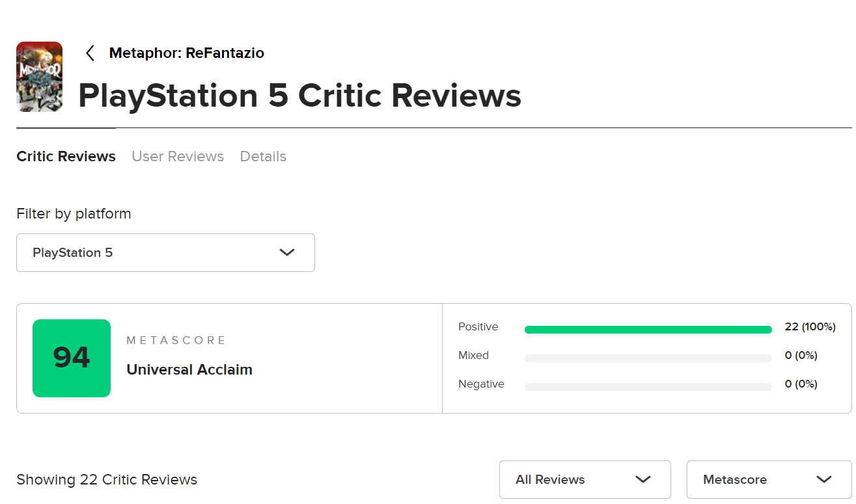Select the 22 (100%) positive count
856x504 pixels.
[x=810, y=327]
